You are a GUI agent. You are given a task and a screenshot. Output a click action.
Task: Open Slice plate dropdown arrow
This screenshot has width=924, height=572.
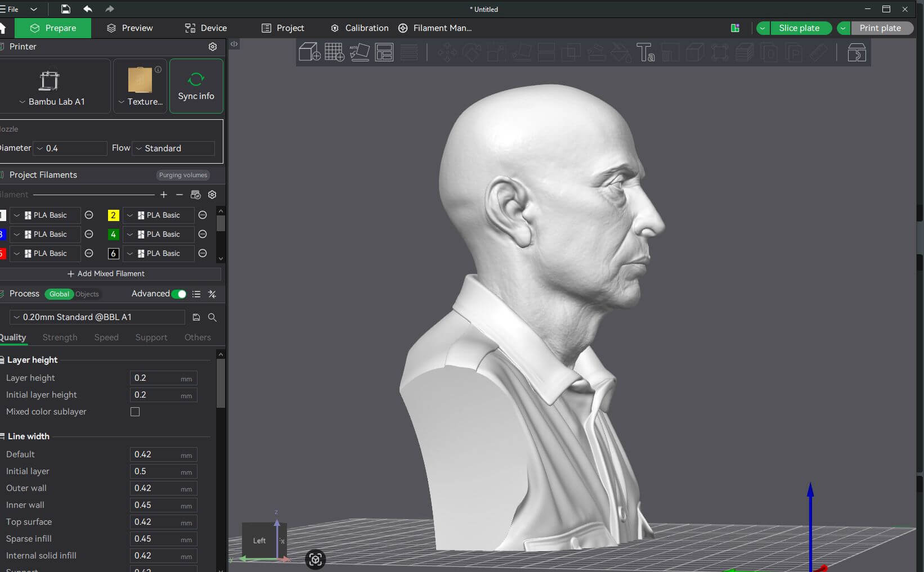pyautogui.click(x=762, y=28)
